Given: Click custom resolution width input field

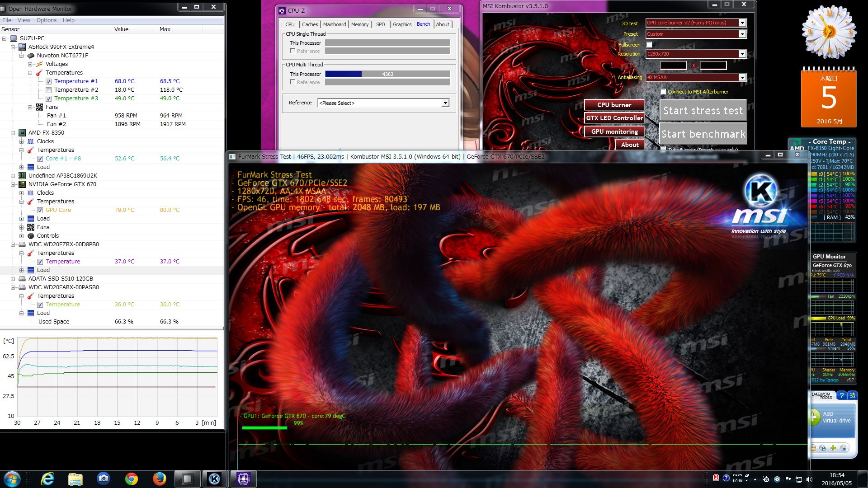Looking at the screenshot, I should (x=674, y=66).
